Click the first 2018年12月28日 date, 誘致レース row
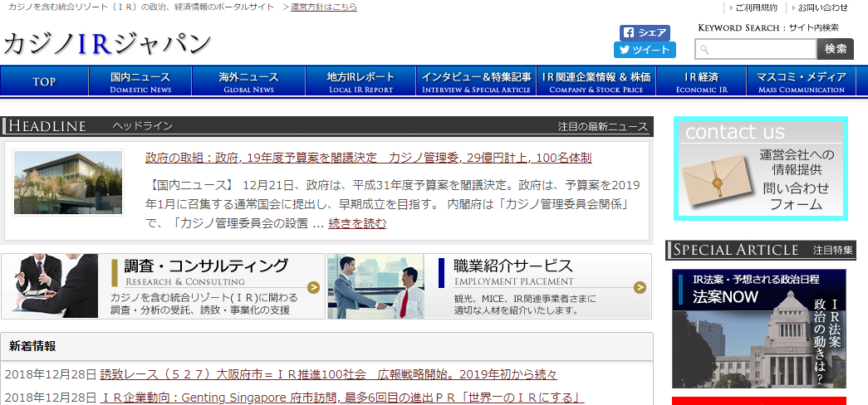This screenshot has height=405, width=868. [51, 374]
